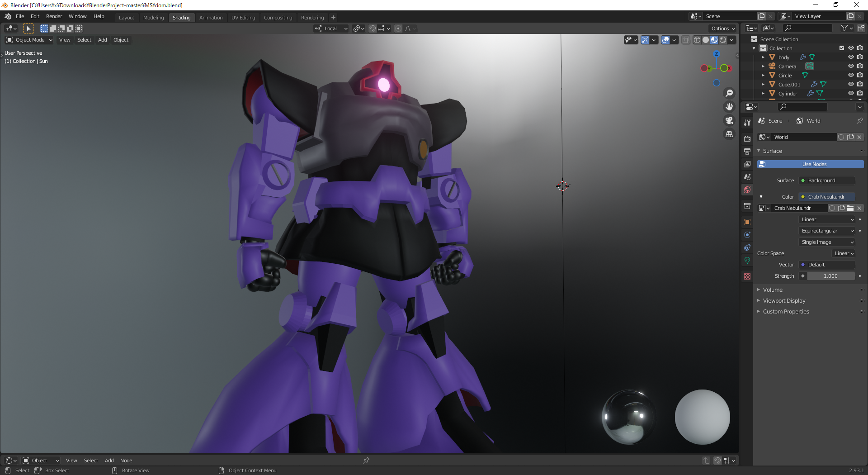Open the Color Space dropdown set to Linear
Screen dimensions: 868x475
(843, 253)
